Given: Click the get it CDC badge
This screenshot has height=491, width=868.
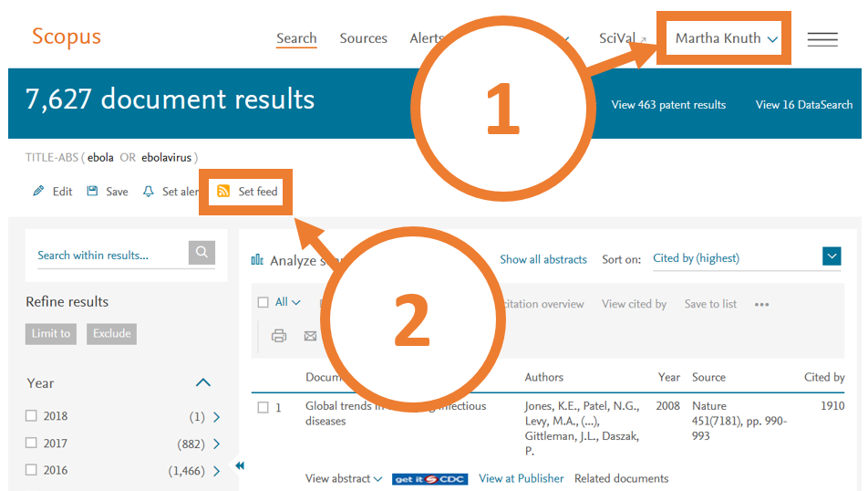Looking at the screenshot, I should (429, 479).
